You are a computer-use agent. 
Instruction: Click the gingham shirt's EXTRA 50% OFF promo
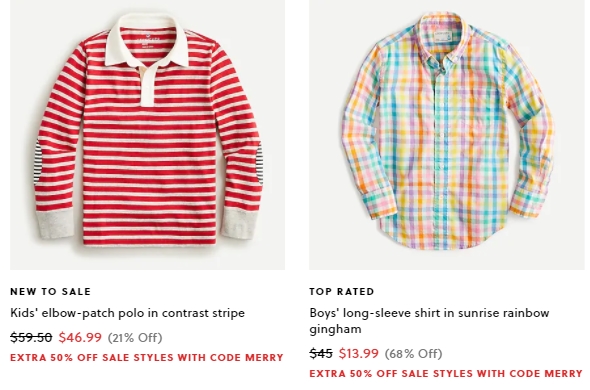pos(446,373)
